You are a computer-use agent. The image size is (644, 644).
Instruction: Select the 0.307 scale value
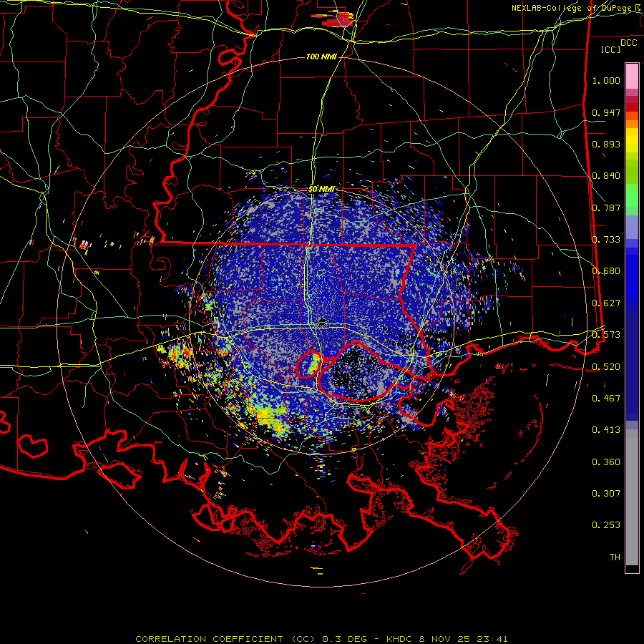pos(606,494)
